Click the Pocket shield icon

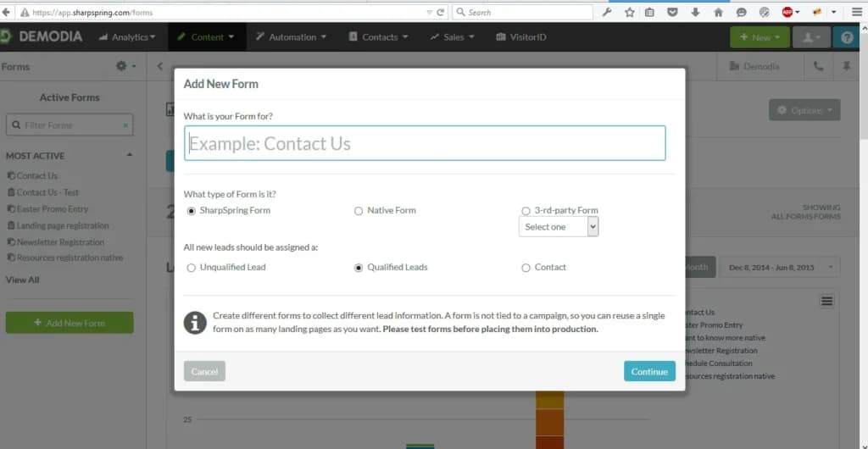[x=672, y=12]
